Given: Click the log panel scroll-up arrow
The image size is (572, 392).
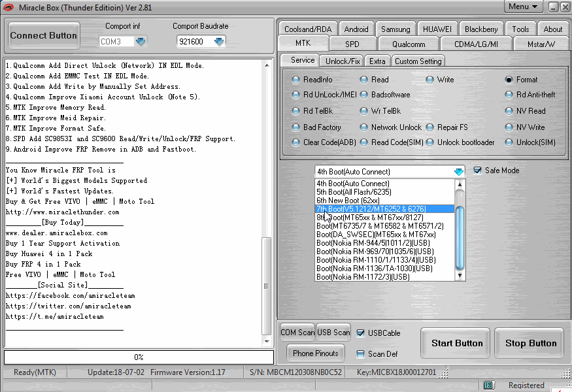Looking at the screenshot, I should tap(267, 65).
